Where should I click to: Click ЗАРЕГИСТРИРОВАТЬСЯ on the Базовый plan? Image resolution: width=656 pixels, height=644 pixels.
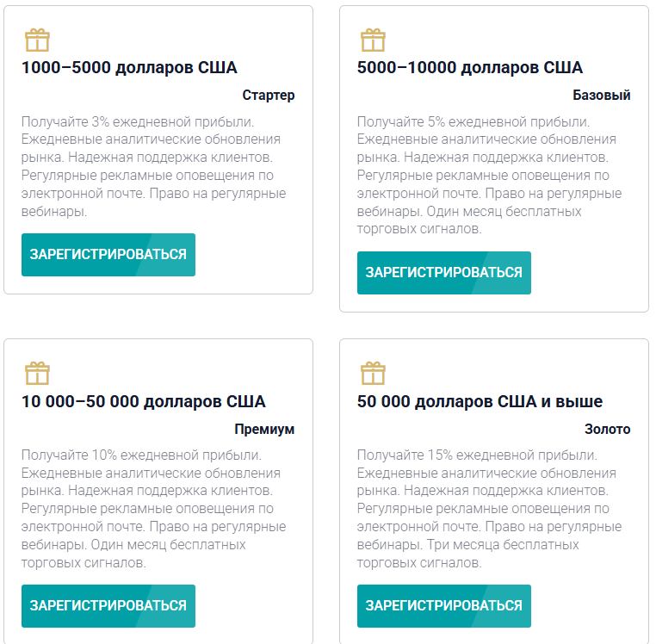pyautogui.click(x=444, y=273)
